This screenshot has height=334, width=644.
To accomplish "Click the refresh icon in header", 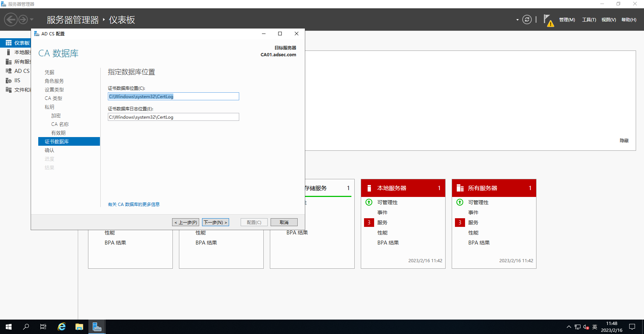I will (527, 19).
